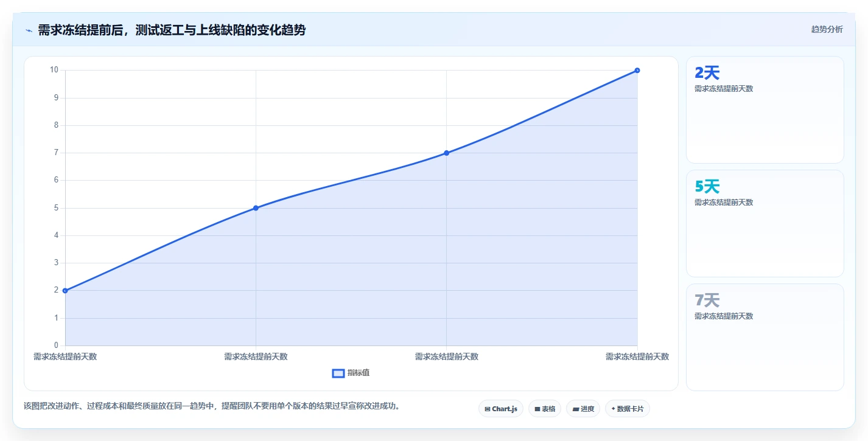Click the blue legend swatch for 指标值

338,373
